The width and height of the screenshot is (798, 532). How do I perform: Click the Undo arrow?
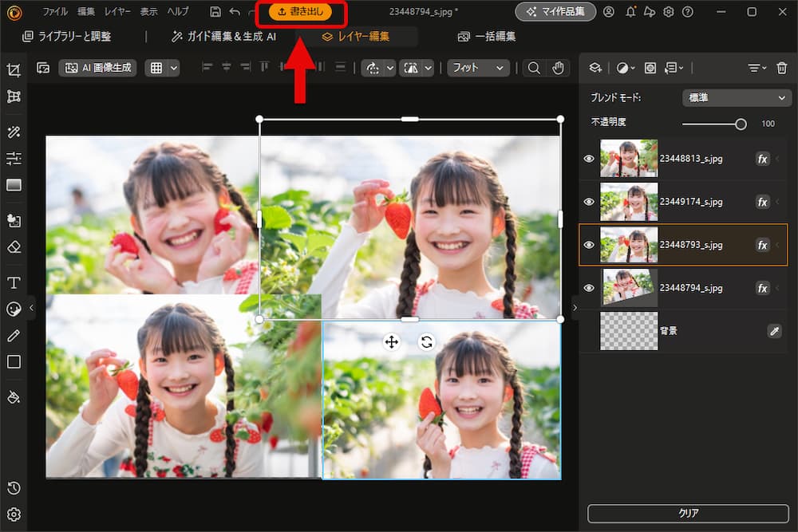pos(235,12)
